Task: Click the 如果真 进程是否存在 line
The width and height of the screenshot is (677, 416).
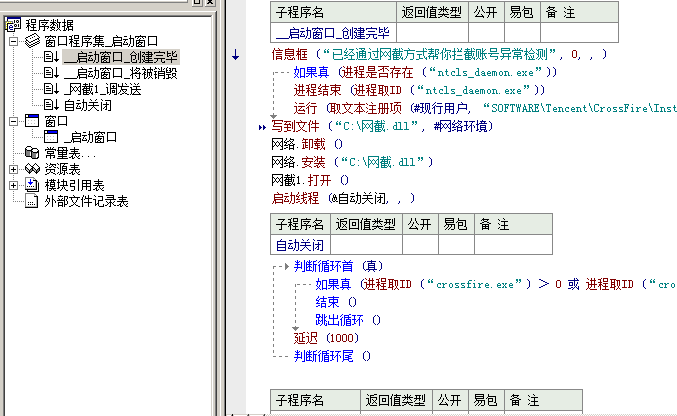Action: (x=425, y=72)
